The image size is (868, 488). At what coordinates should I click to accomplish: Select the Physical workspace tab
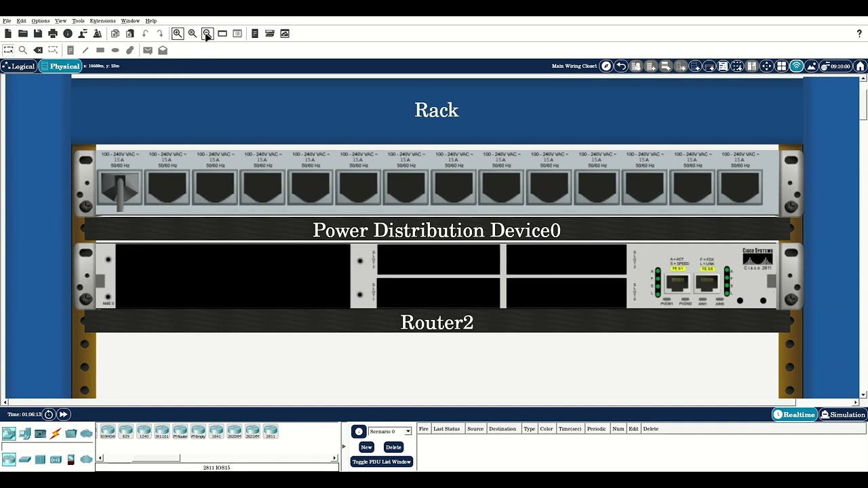[x=60, y=66]
